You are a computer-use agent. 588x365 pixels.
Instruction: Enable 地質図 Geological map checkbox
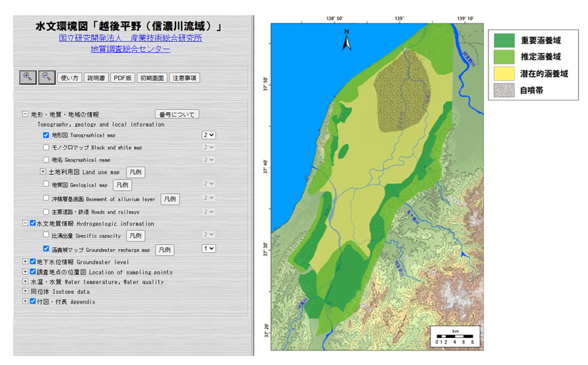[x=46, y=184]
